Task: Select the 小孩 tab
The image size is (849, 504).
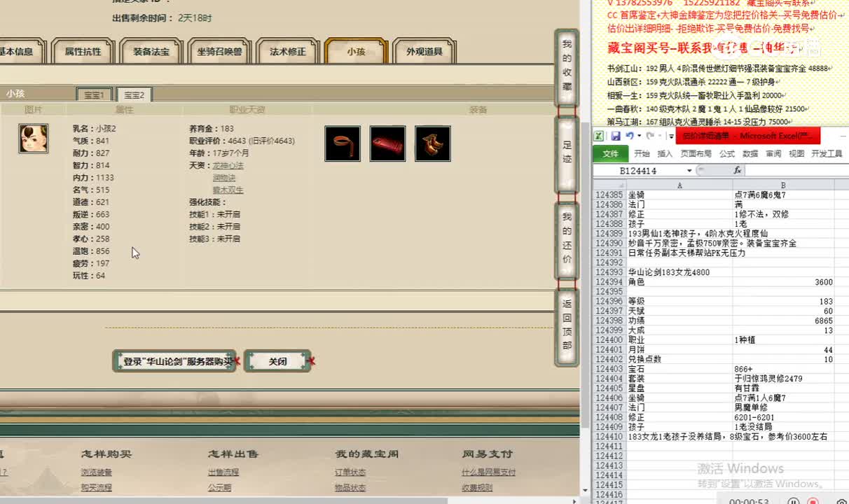Action: (x=356, y=52)
